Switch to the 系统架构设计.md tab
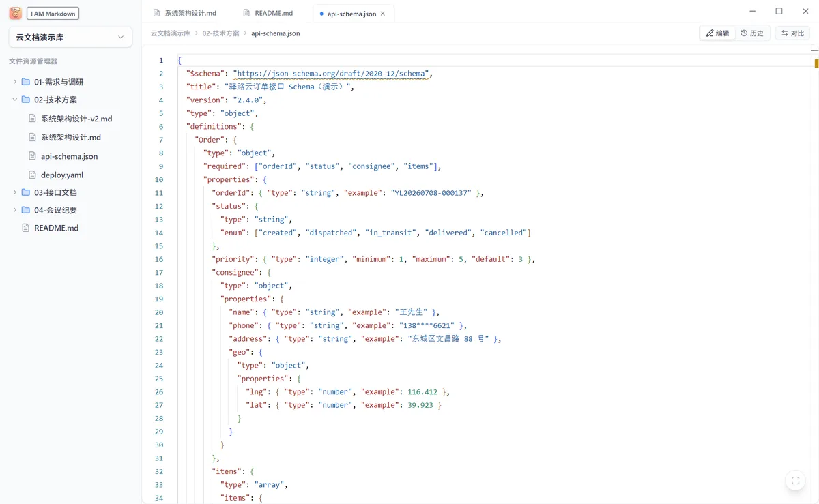Viewport: 819px width, 504px height. (x=185, y=13)
